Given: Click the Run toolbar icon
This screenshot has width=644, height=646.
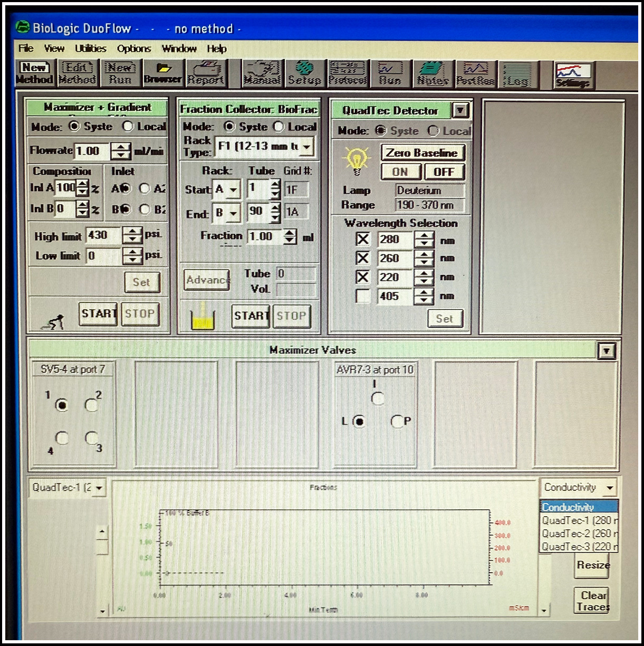Looking at the screenshot, I should click(390, 73).
